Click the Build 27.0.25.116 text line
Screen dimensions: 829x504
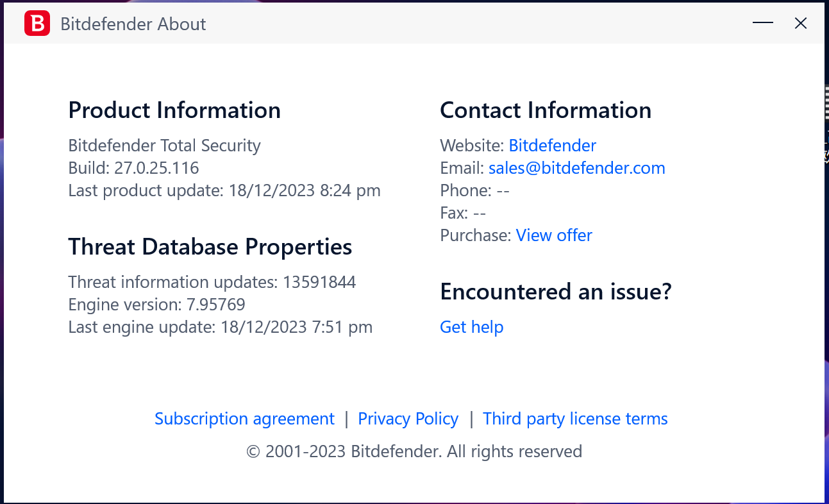[133, 168]
